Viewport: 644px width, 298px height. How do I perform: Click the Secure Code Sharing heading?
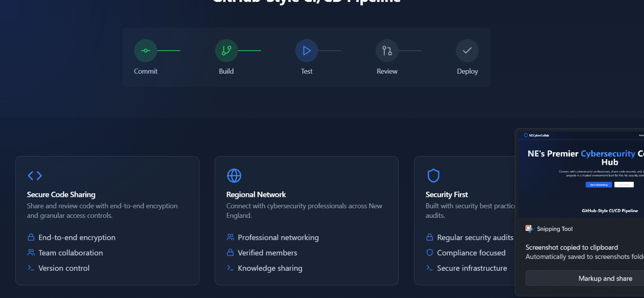61,194
